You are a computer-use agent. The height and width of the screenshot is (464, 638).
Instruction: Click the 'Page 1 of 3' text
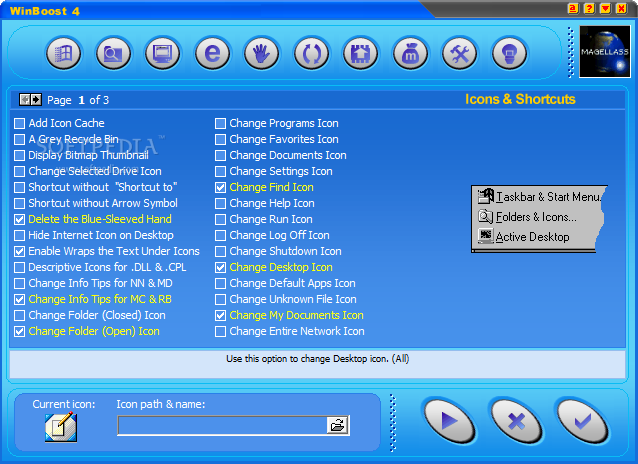pyautogui.click(x=78, y=100)
